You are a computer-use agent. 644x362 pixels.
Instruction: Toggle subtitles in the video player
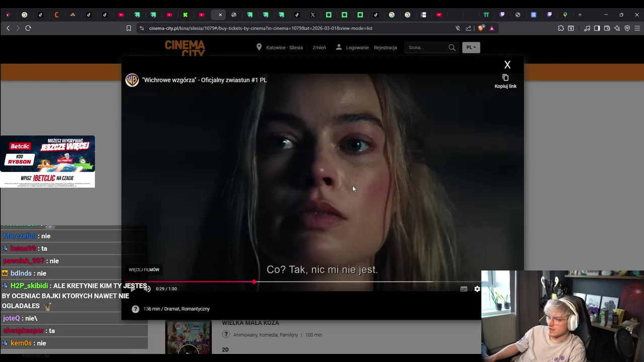pos(464,289)
